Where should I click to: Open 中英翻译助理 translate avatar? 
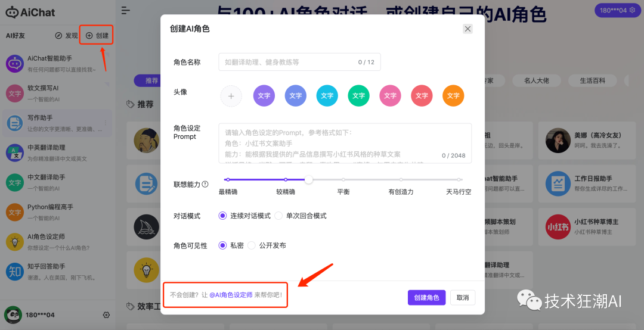pos(15,152)
